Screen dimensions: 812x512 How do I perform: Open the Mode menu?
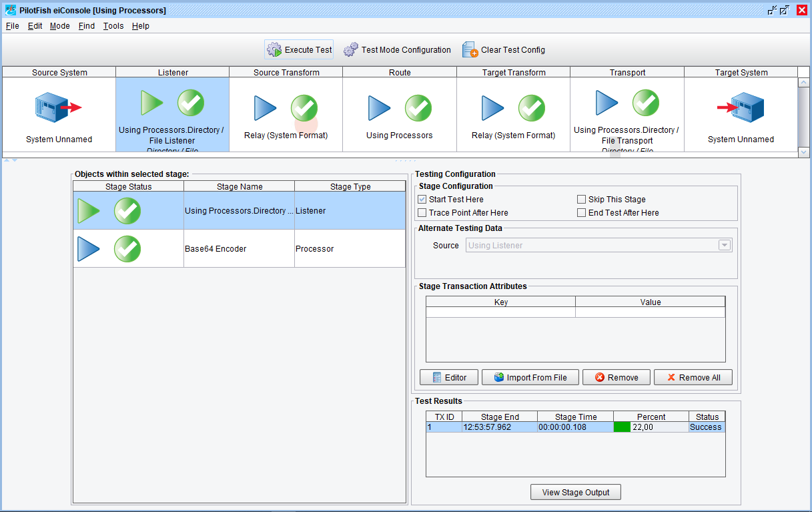coord(60,26)
